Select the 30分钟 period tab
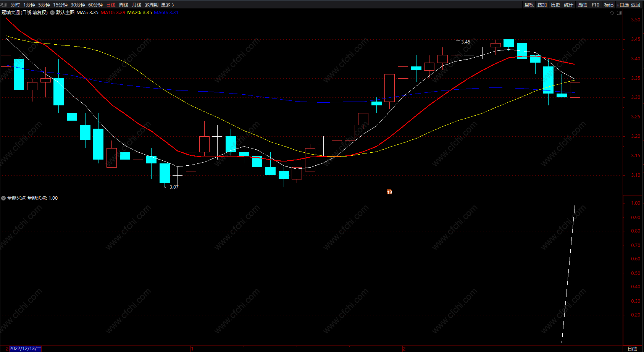The height and width of the screenshot is (352, 644). [x=78, y=5]
